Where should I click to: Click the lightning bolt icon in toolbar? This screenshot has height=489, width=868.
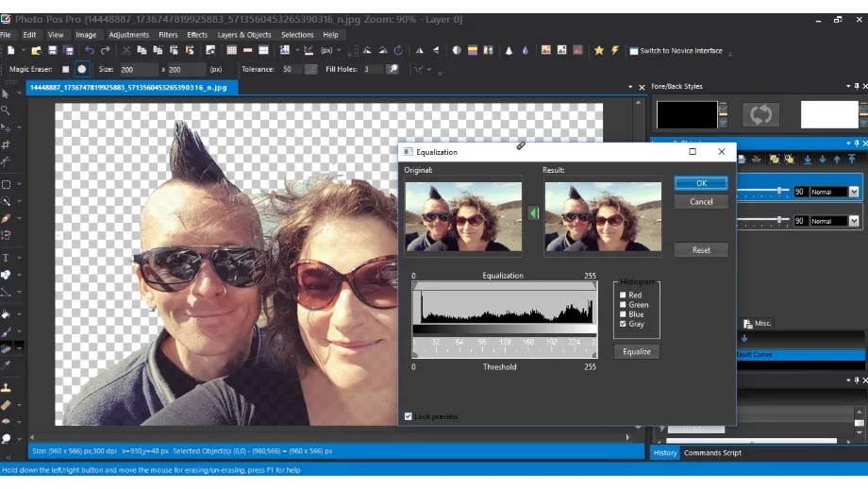click(x=614, y=51)
